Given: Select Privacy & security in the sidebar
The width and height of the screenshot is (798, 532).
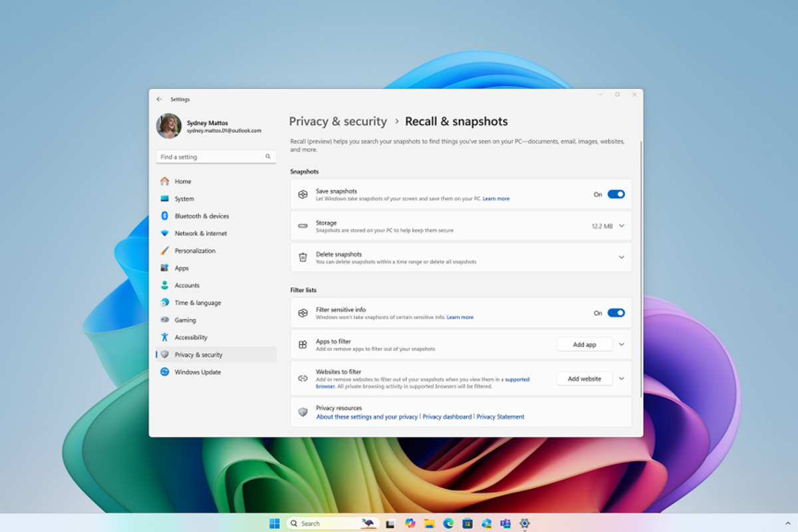Looking at the screenshot, I should pyautogui.click(x=216, y=354).
